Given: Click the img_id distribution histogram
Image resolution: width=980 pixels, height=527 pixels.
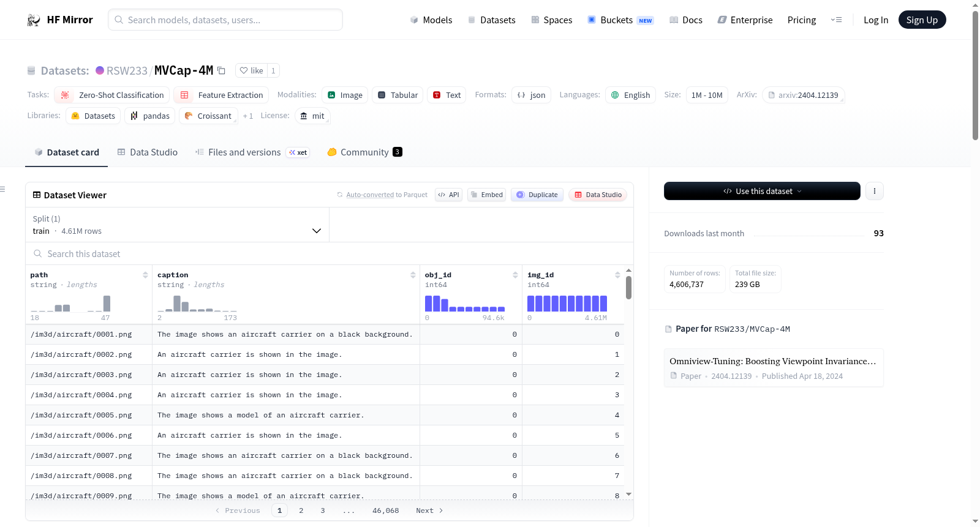Looking at the screenshot, I should click(567, 304).
